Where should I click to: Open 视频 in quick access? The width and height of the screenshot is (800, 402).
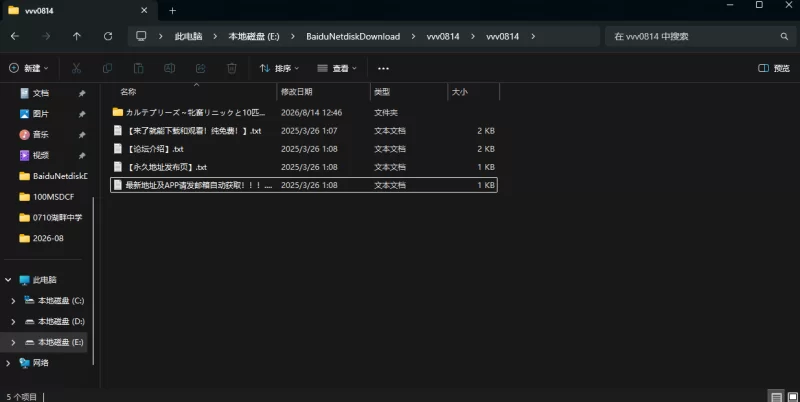(x=41, y=155)
